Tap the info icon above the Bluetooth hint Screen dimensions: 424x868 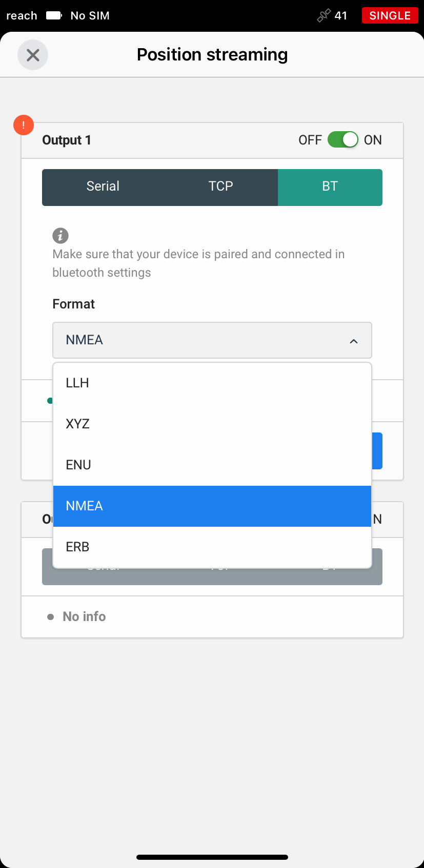60,236
